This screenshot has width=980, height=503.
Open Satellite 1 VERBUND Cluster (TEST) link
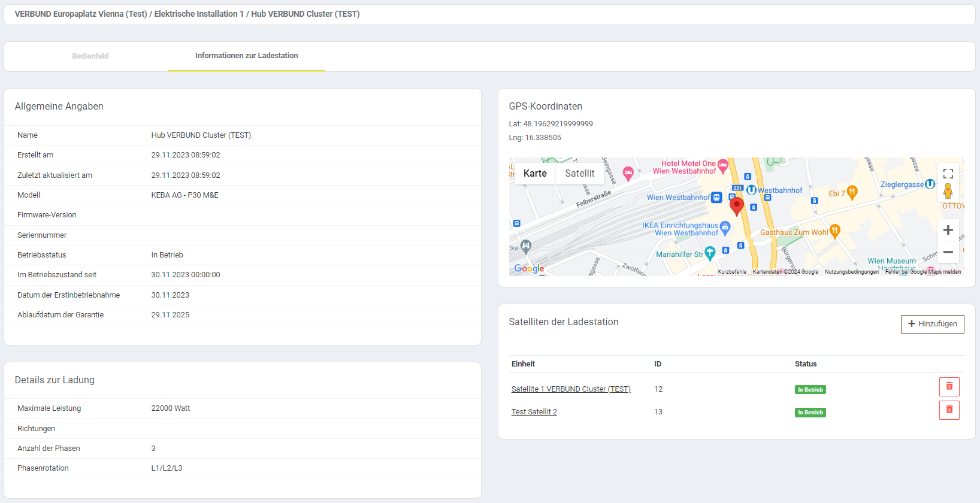click(571, 389)
